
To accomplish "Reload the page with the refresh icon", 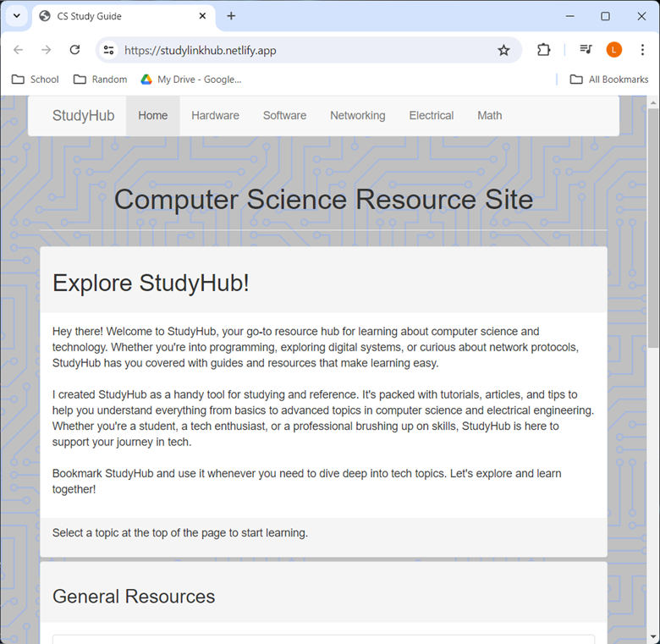I will tap(74, 50).
